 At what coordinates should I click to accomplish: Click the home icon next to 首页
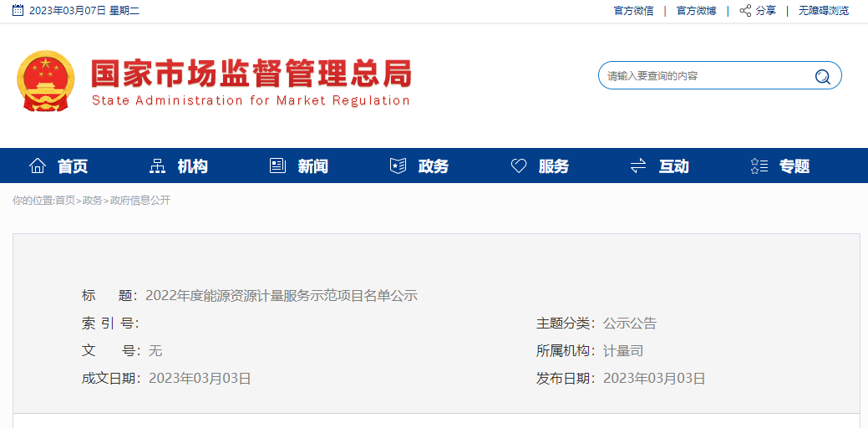pos(38,166)
